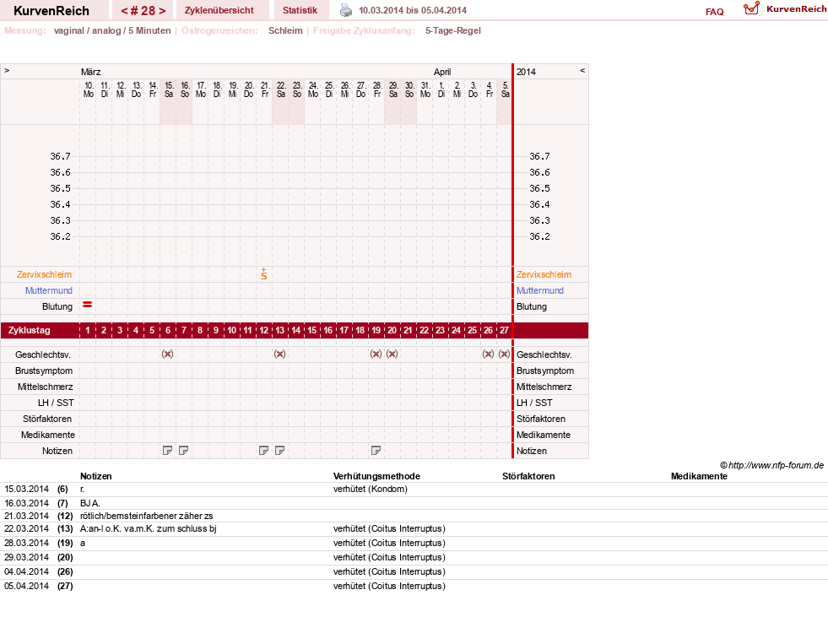This screenshot has height=644, width=828.
Task: Click the orange S+ cervical mucus symbol
Action: (264, 274)
